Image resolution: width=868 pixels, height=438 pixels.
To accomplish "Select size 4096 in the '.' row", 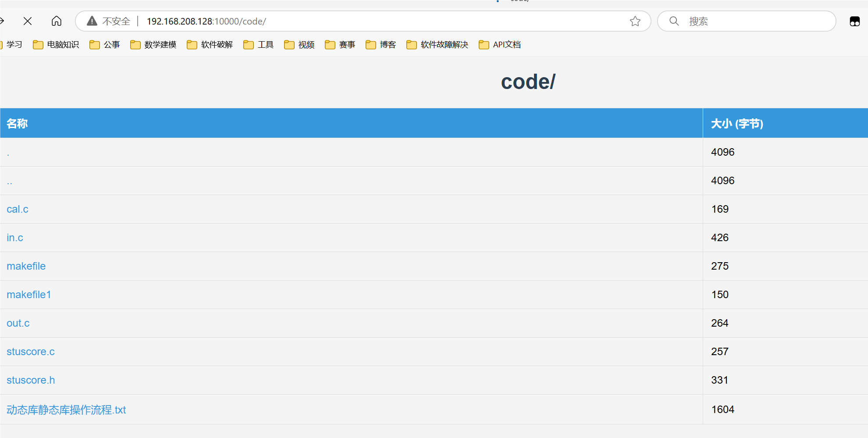I will pos(723,152).
